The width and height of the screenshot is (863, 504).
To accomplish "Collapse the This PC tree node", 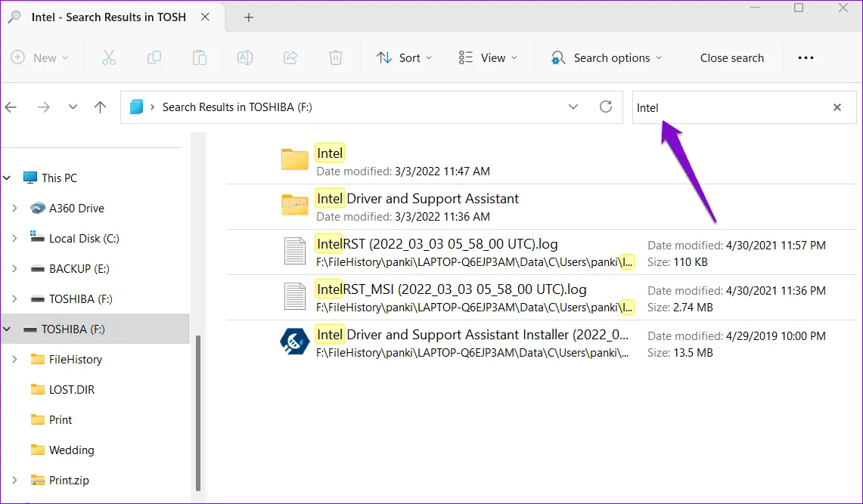I will [8, 178].
